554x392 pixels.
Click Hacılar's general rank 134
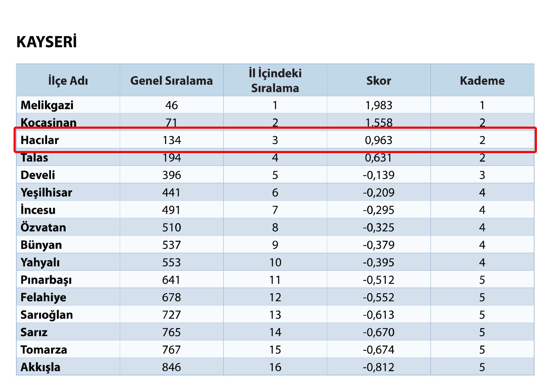pyautogui.click(x=171, y=140)
